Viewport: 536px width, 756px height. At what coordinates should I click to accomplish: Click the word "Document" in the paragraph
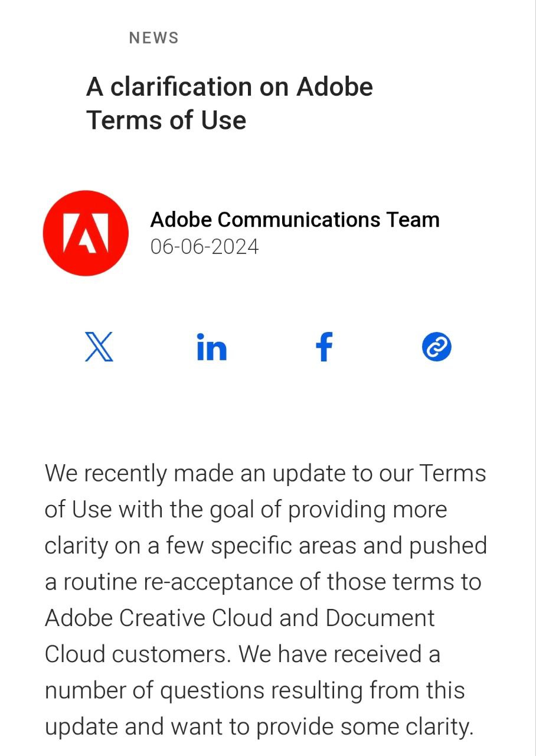pyautogui.click(x=380, y=618)
